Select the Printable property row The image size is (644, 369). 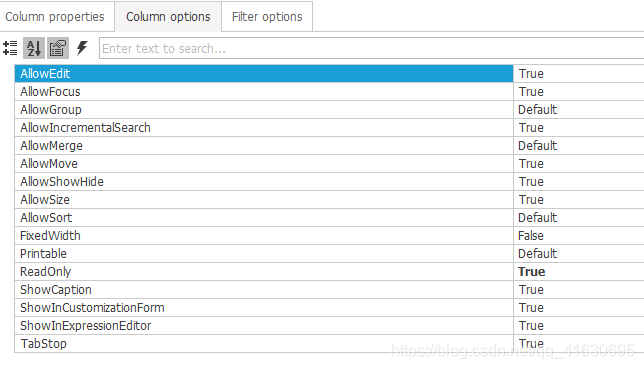coord(264,254)
